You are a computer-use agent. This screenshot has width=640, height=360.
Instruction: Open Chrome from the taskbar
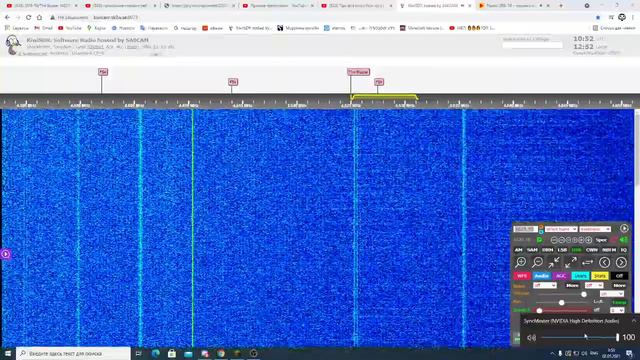coord(221,353)
